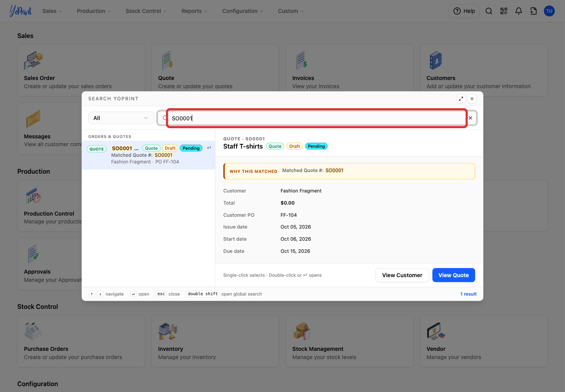Click the Oct 06, 2026 start date
This screenshot has height=392, width=565.
(296, 239)
